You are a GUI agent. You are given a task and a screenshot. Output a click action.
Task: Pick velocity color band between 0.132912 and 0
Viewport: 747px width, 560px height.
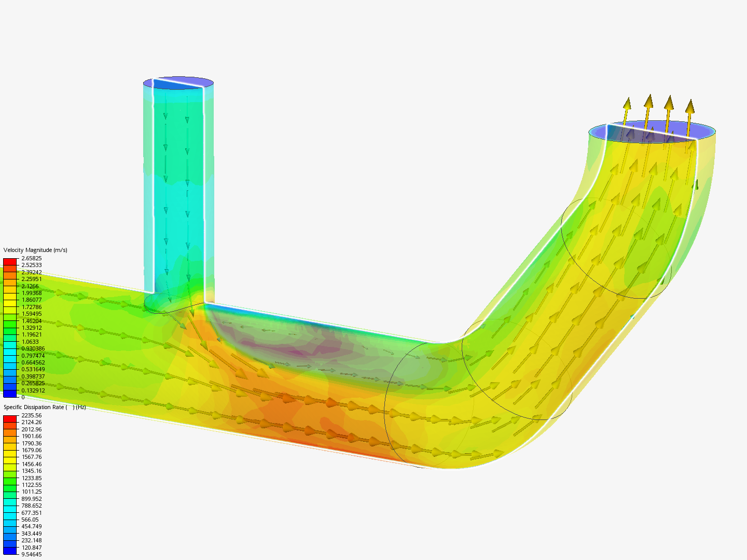(10, 394)
